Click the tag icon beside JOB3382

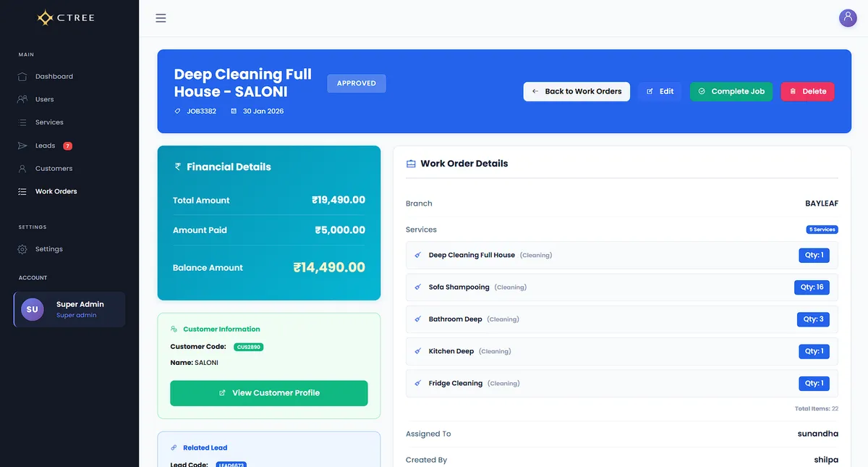[x=178, y=112]
